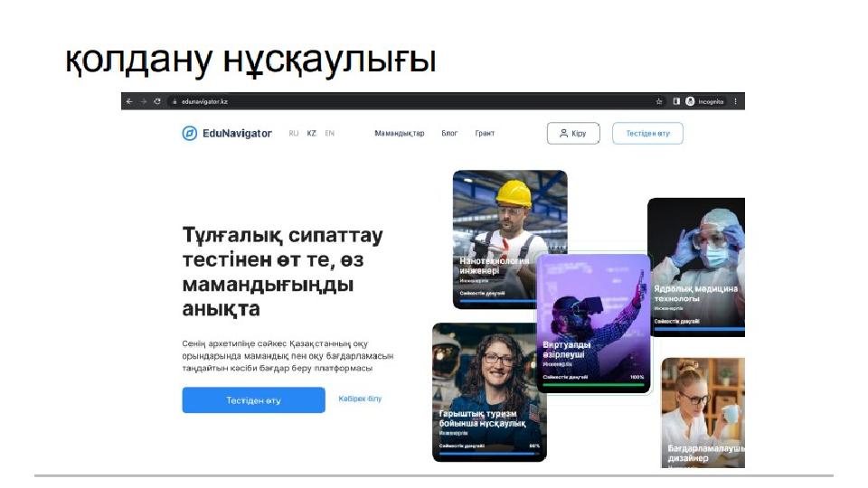Switch language to EN

(x=329, y=134)
